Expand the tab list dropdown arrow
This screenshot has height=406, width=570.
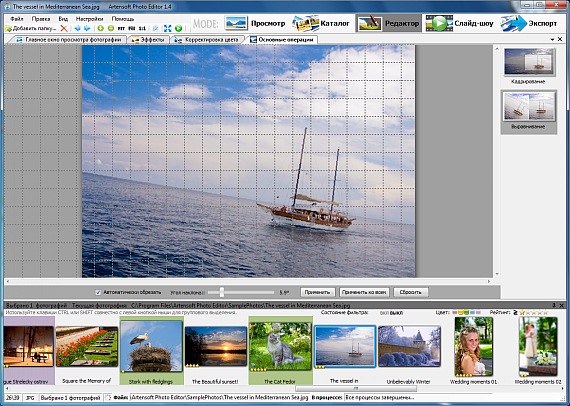coord(553,39)
